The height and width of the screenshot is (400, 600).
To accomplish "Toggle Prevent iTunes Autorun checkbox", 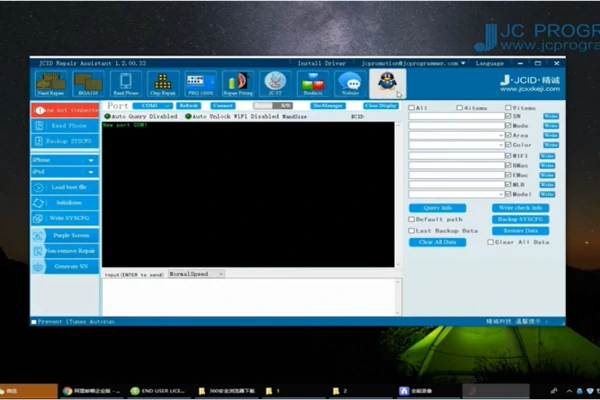I will (x=34, y=322).
